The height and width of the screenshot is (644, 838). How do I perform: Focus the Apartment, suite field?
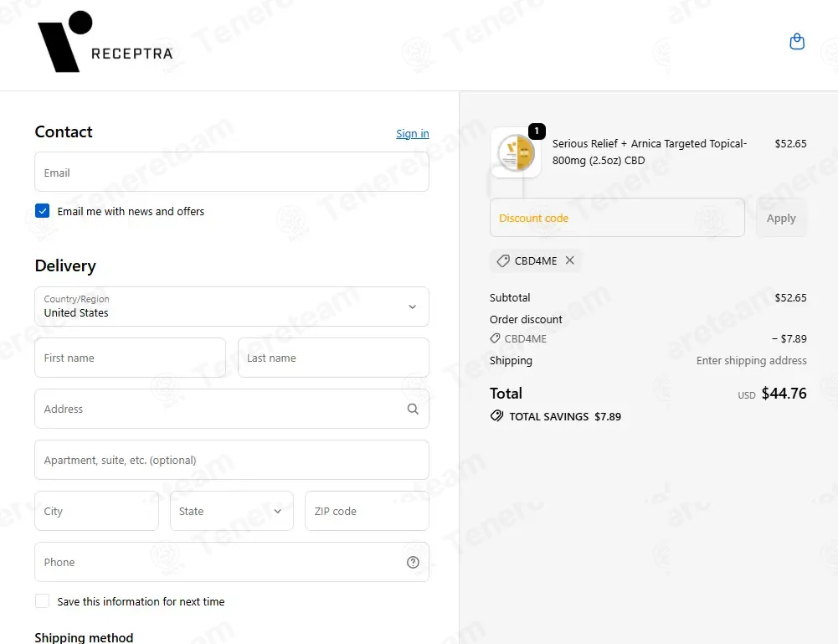(x=231, y=460)
